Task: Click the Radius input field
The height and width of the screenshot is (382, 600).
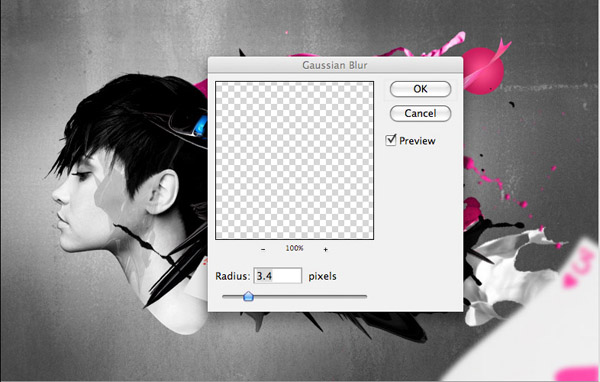Action: pyautogui.click(x=278, y=276)
